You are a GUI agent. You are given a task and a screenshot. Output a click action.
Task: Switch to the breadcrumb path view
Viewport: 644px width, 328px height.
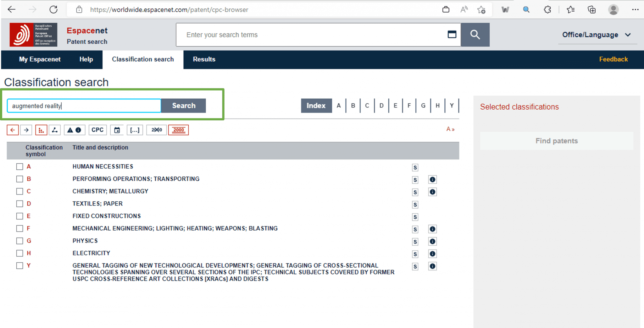point(55,130)
